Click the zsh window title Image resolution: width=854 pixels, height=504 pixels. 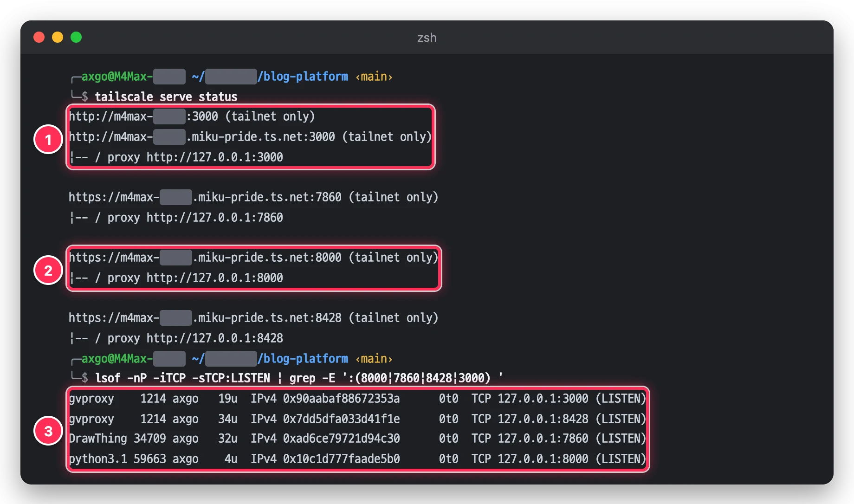pos(427,38)
